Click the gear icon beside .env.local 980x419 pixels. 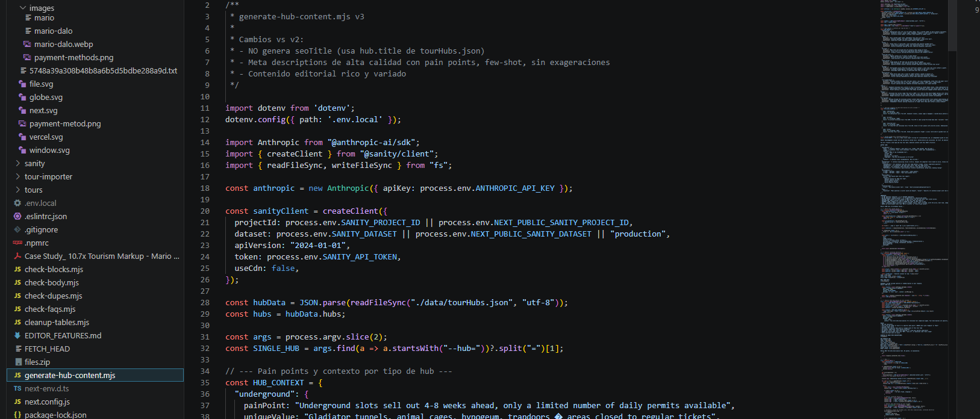point(17,203)
